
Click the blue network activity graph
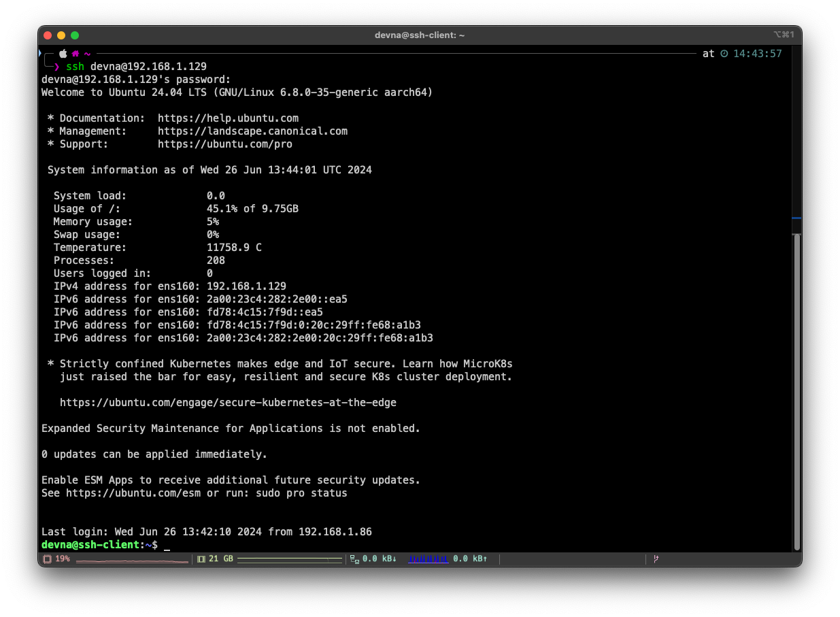point(428,558)
